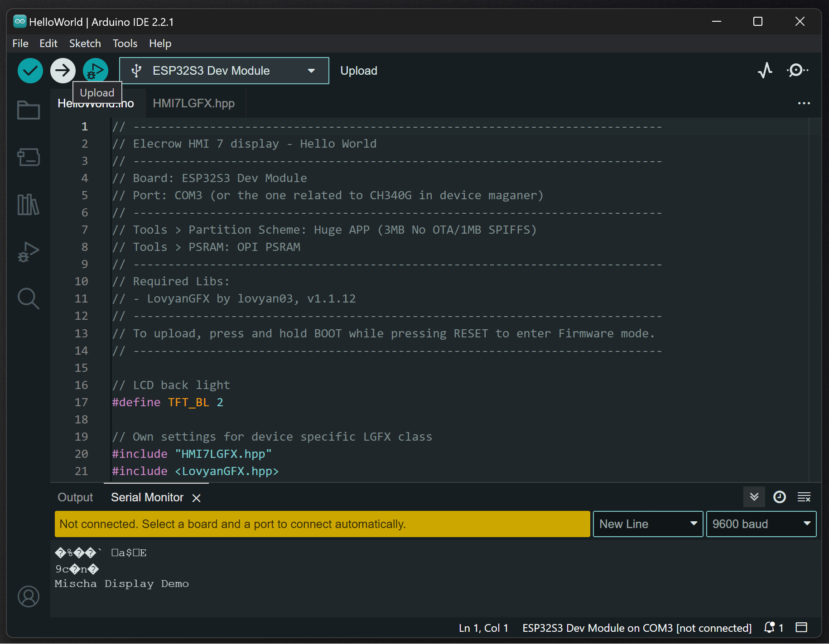Click the Upload arrow button
The image size is (829, 644).
click(63, 71)
